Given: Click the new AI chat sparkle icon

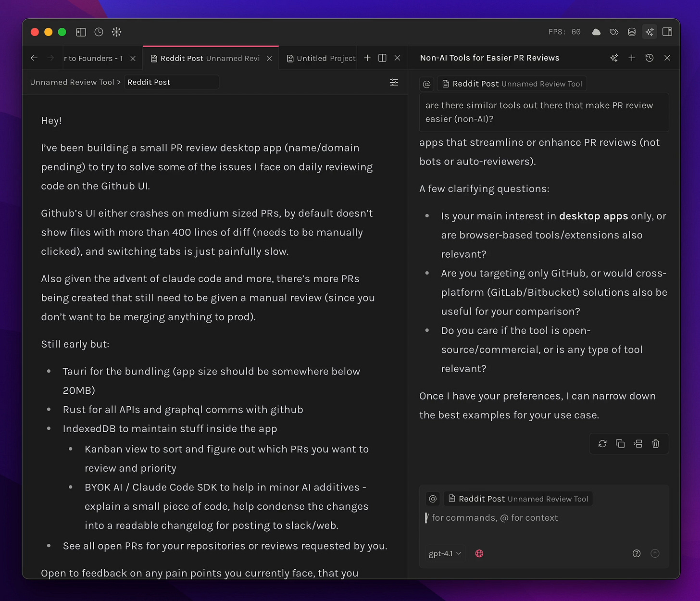Looking at the screenshot, I should coord(614,58).
